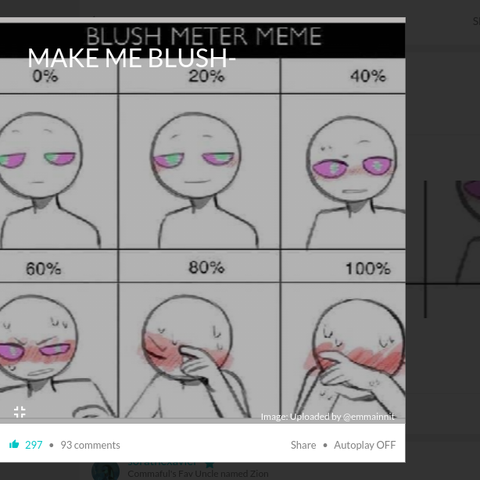Click the bio text mentioning Uncle named Zion

[x=198, y=474]
